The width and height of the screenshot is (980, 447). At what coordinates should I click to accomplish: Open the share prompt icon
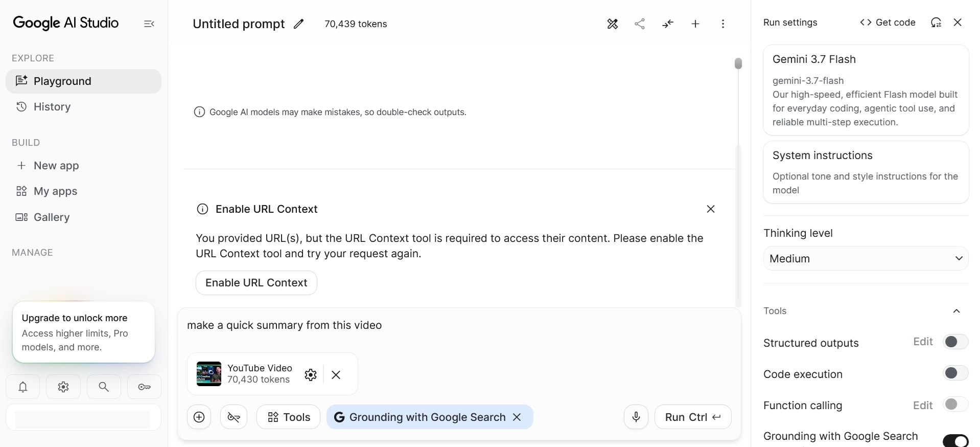coord(640,24)
